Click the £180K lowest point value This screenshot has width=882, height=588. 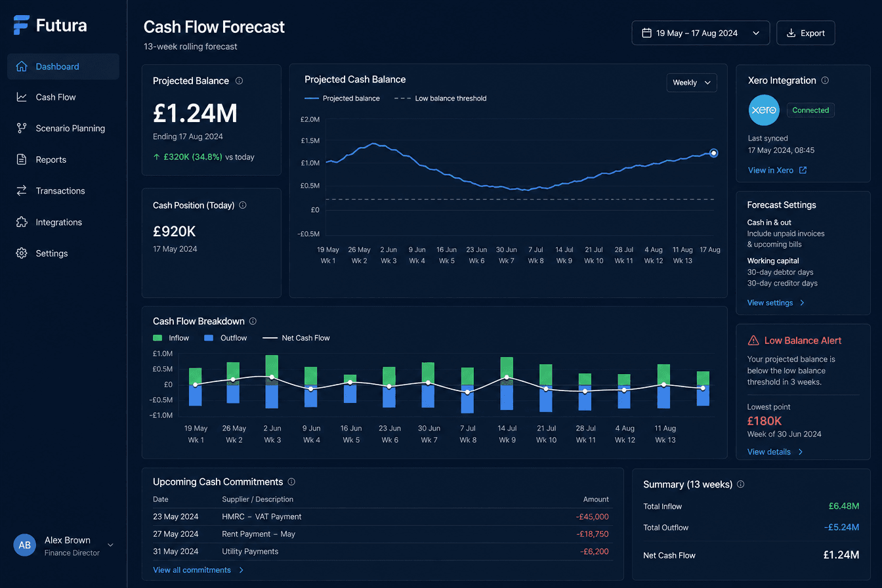[x=764, y=421]
